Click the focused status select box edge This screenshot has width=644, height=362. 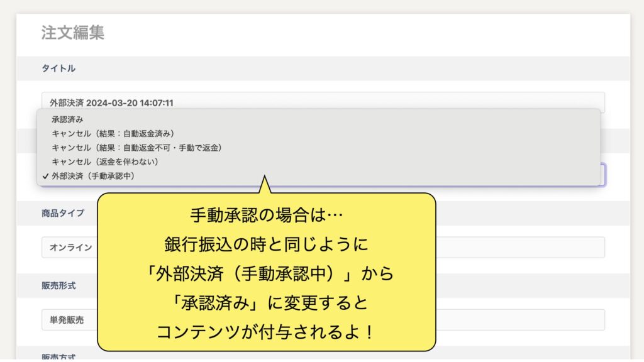tap(603, 175)
